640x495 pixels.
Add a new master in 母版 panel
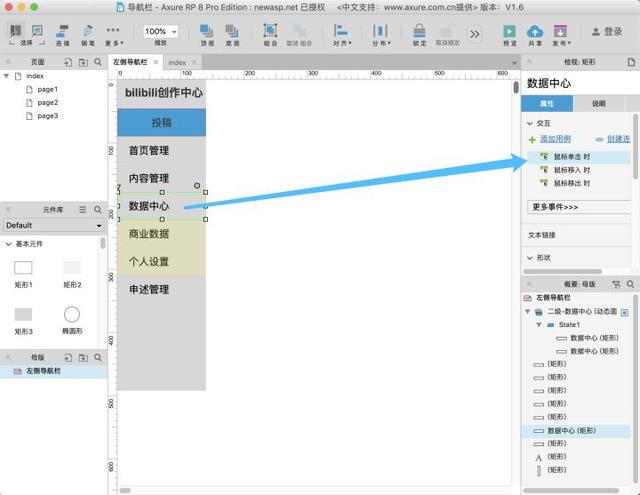click(x=68, y=357)
